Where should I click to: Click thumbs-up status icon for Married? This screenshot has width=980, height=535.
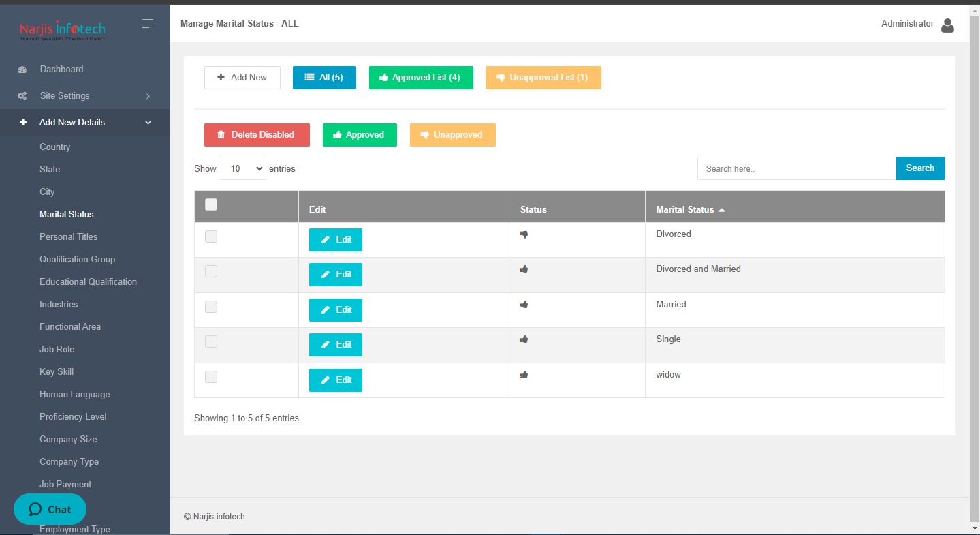point(524,305)
